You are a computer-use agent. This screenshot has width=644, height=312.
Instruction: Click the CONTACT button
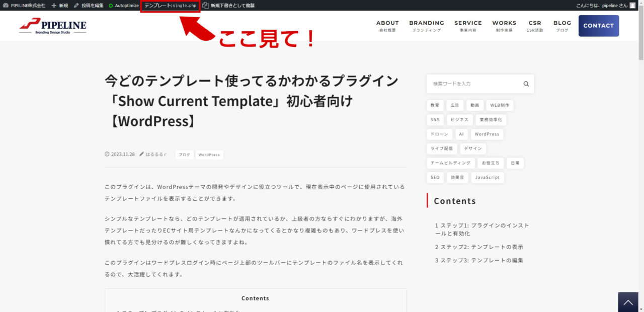point(599,26)
